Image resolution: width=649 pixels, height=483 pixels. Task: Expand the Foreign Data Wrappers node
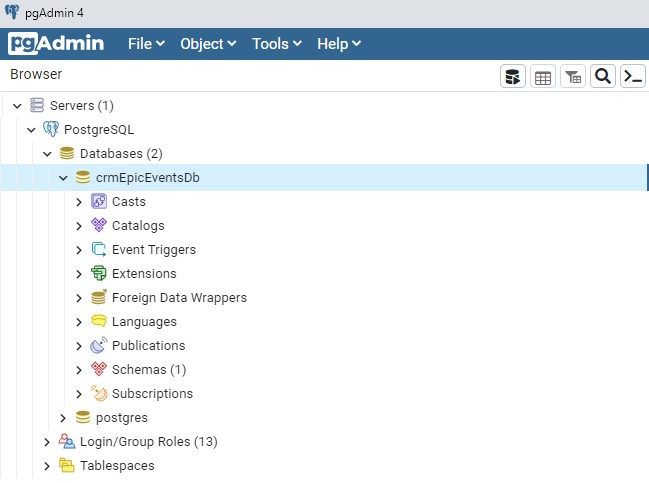[79, 298]
